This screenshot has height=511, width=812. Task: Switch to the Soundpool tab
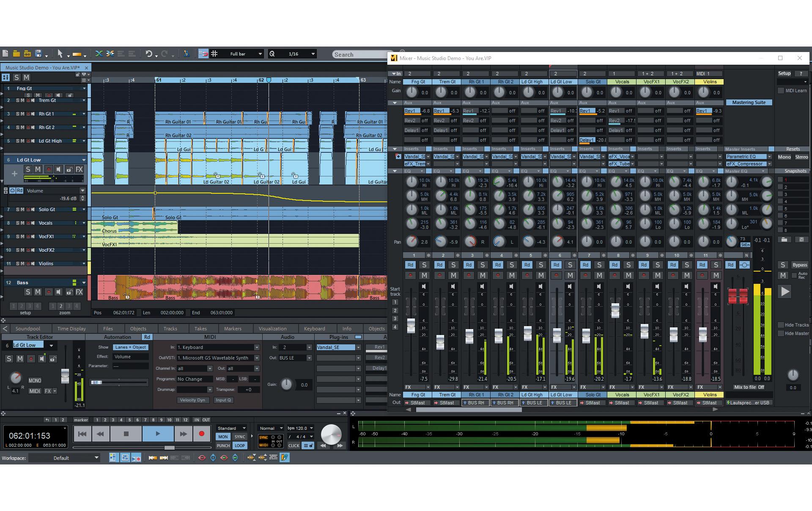tap(27, 329)
